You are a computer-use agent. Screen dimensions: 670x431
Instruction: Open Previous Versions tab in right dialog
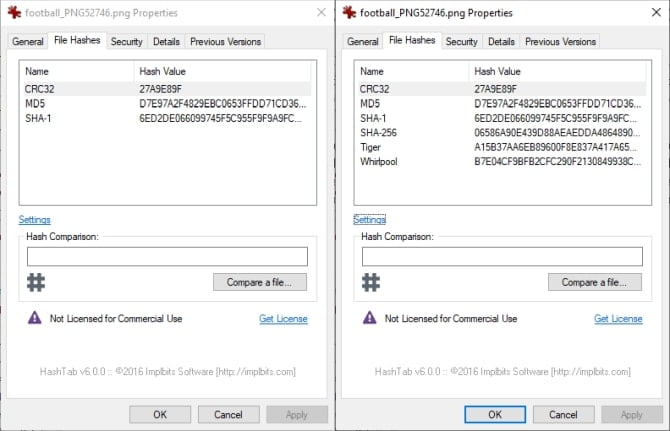click(x=560, y=42)
